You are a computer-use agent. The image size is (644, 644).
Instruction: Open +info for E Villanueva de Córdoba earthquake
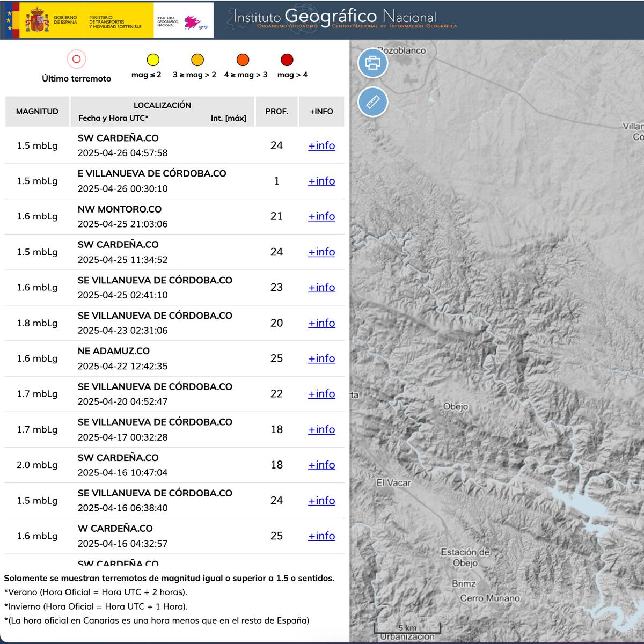[321, 181]
